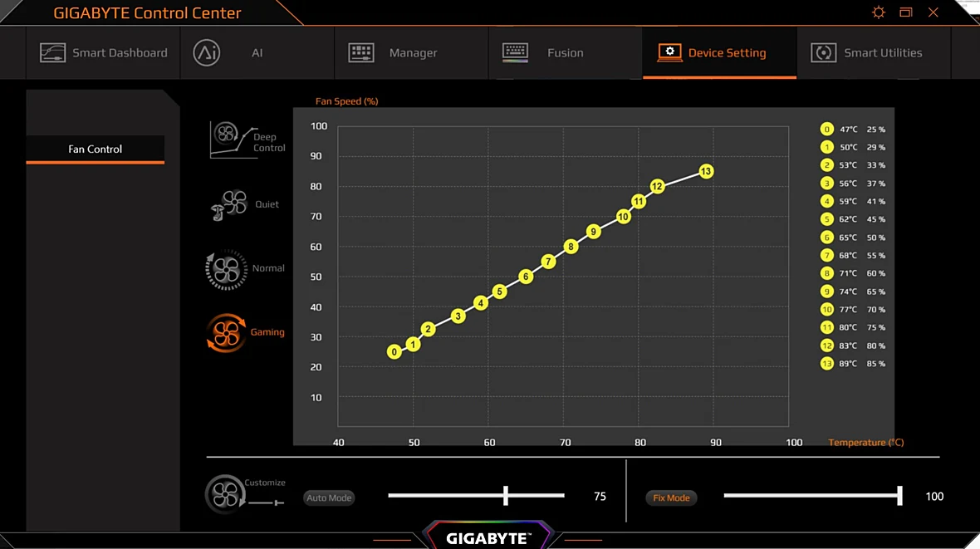Activate the Gaming fan mode icon
Viewport: 980px width, 549px height.
click(x=226, y=333)
